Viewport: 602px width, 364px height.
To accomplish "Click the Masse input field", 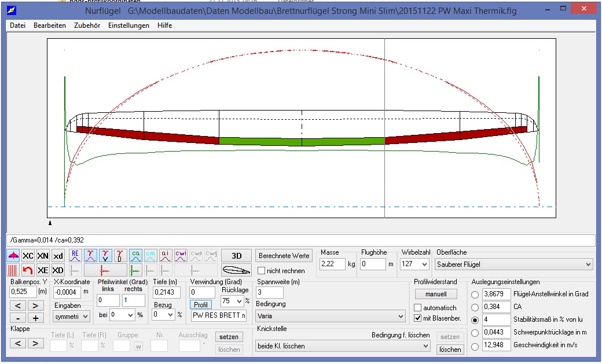I will 332,264.
